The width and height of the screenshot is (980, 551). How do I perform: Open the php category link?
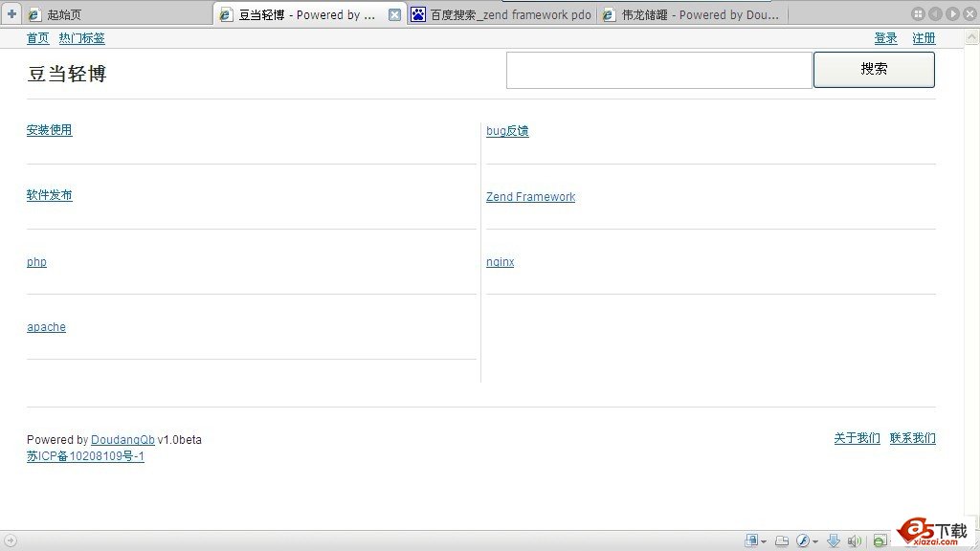36,262
